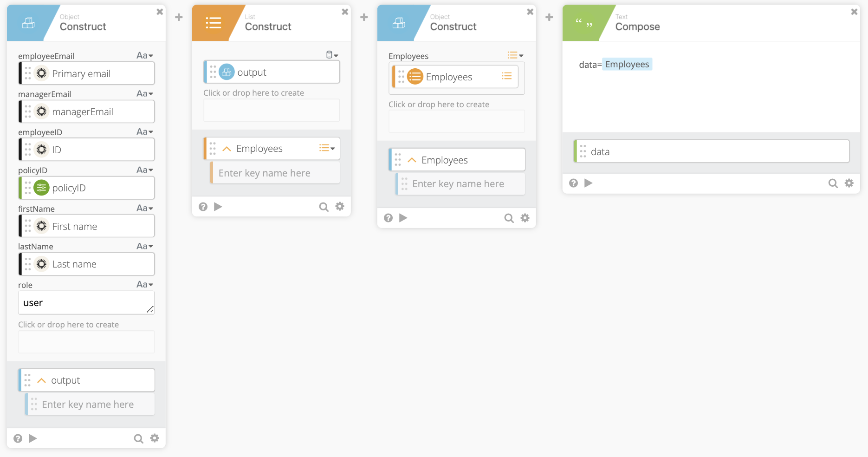
Task: Open list type dropdown on Employees output
Action: pos(327,148)
